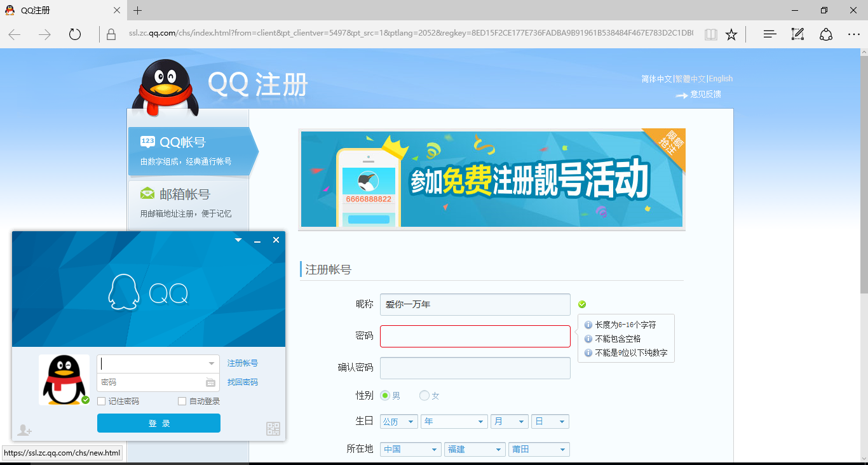The height and width of the screenshot is (465, 868).
Task: Go back in the browser
Action: coord(15,34)
